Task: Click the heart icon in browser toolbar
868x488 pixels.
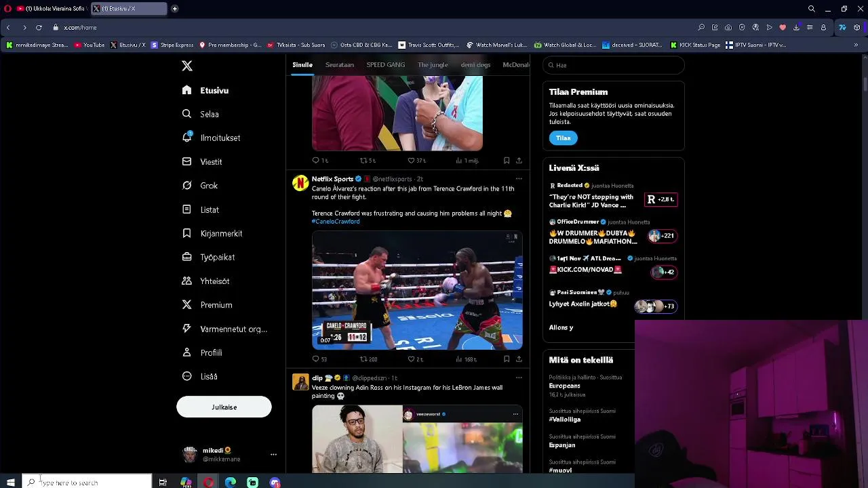Action: pos(783,28)
